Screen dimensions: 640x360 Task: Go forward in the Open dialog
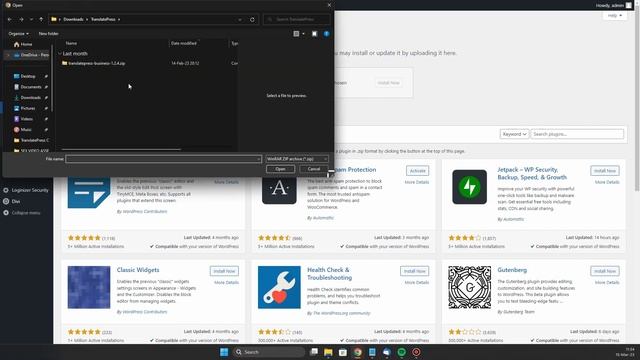click(x=21, y=19)
